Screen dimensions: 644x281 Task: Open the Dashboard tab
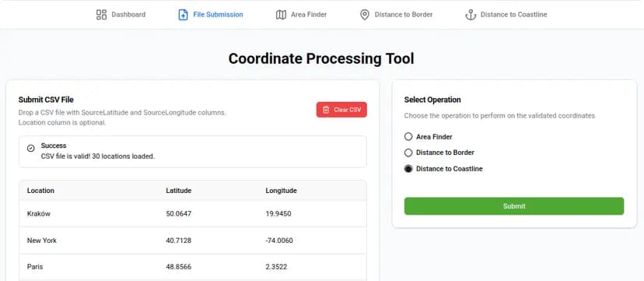click(x=121, y=15)
